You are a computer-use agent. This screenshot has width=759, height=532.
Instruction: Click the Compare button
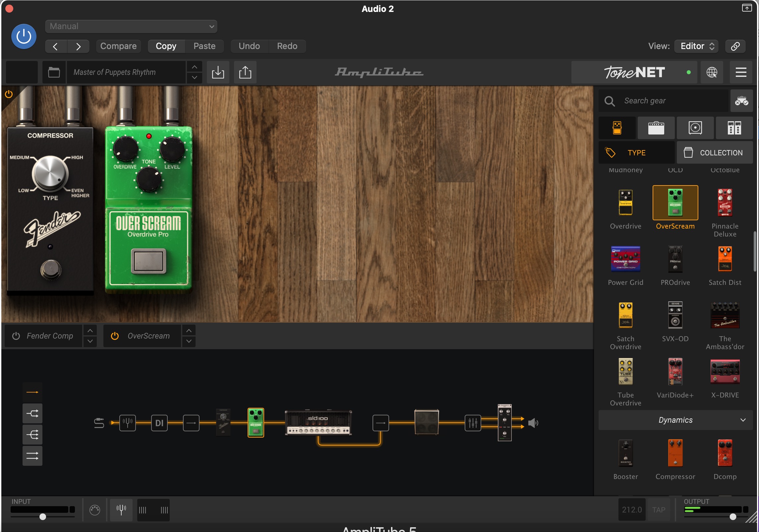pos(118,46)
